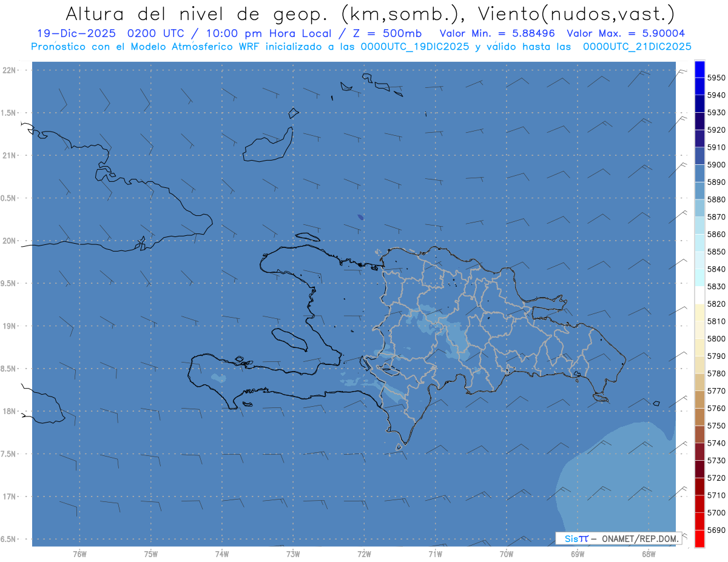Click the 5820 colorbar value
The image size is (728, 562).
(716, 304)
